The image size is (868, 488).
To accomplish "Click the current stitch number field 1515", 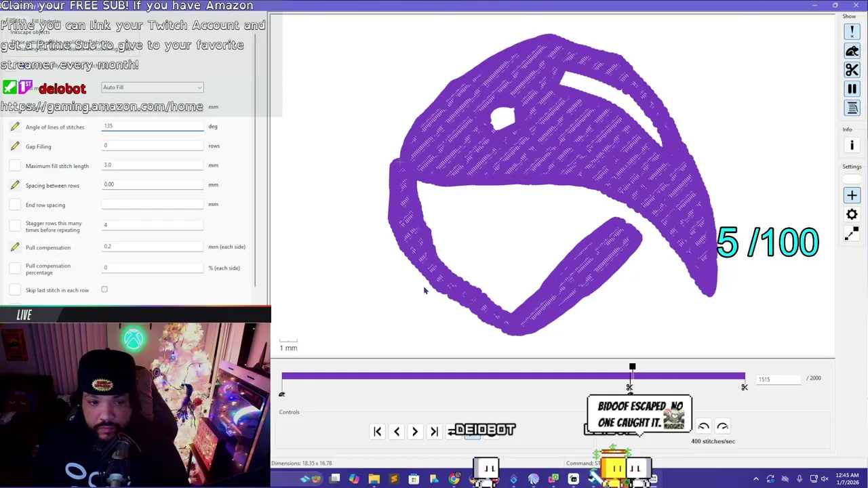I will 779,379.
